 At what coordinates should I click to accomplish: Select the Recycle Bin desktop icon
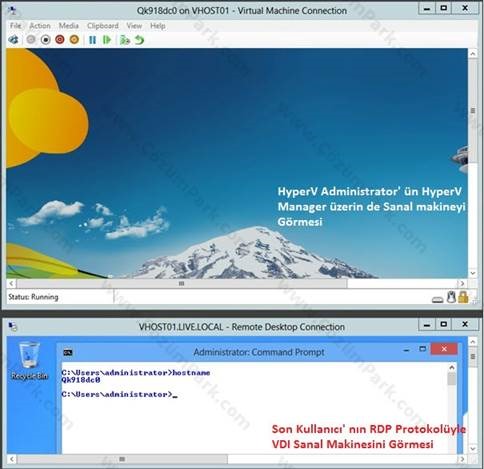(x=29, y=361)
